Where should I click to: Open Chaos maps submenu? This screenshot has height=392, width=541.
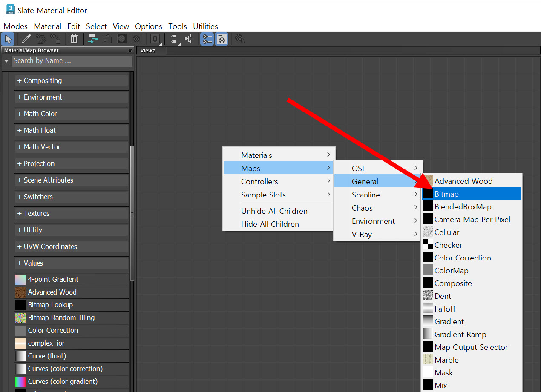click(x=378, y=208)
